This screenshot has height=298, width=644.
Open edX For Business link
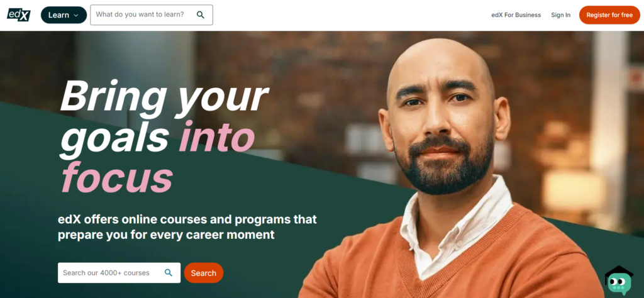[x=516, y=15]
